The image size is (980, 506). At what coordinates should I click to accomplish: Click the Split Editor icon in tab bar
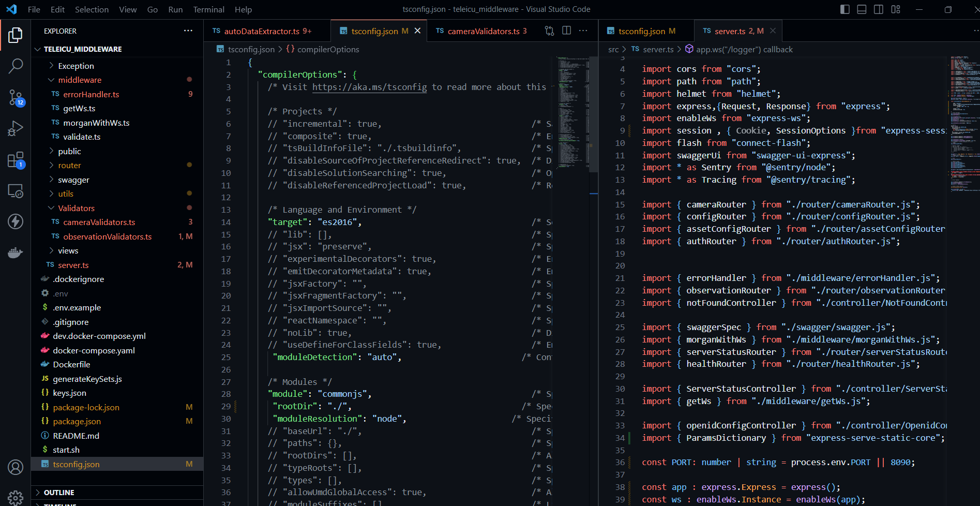click(567, 31)
